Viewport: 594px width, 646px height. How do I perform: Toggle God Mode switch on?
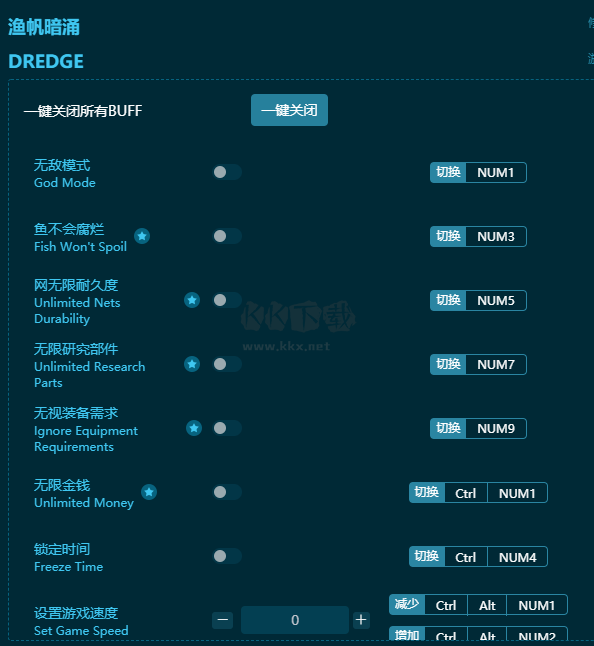[x=227, y=172]
